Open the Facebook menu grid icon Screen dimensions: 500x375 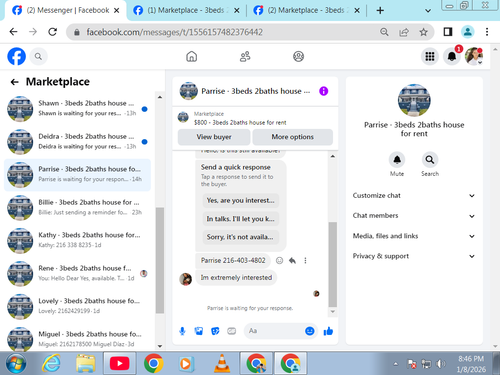click(430, 56)
